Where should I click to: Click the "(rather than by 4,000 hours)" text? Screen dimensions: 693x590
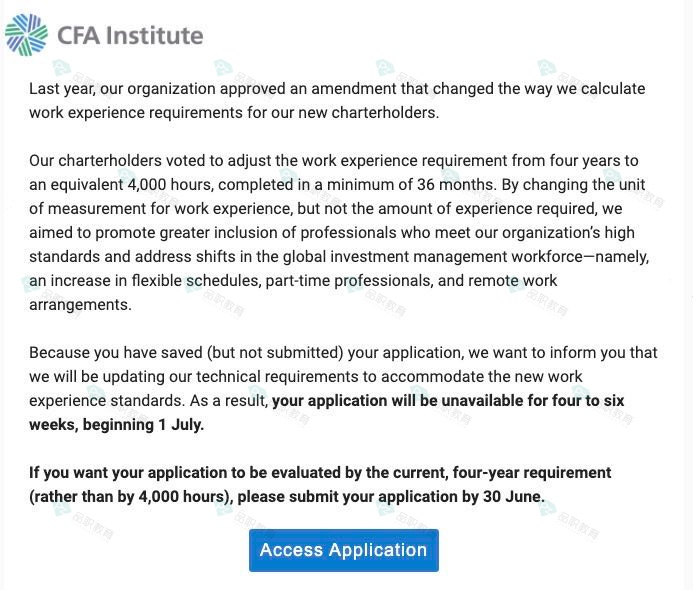[x=130, y=496]
